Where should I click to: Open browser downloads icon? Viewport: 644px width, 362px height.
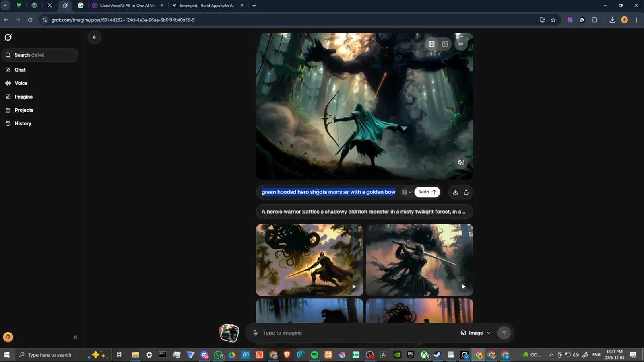click(612, 20)
